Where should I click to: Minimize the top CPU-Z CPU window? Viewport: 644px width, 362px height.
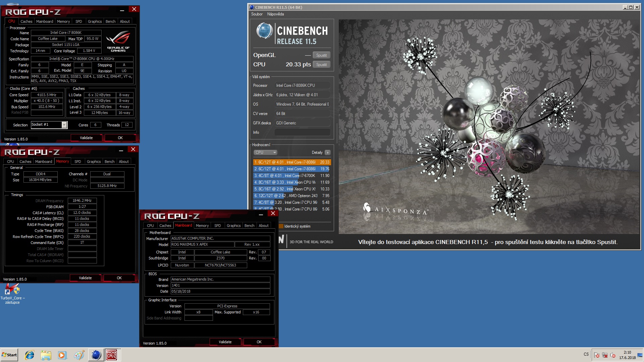coord(122,10)
